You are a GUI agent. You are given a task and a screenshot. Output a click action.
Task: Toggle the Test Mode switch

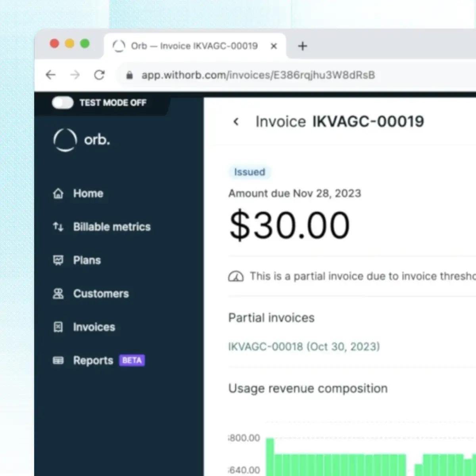pos(63,103)
